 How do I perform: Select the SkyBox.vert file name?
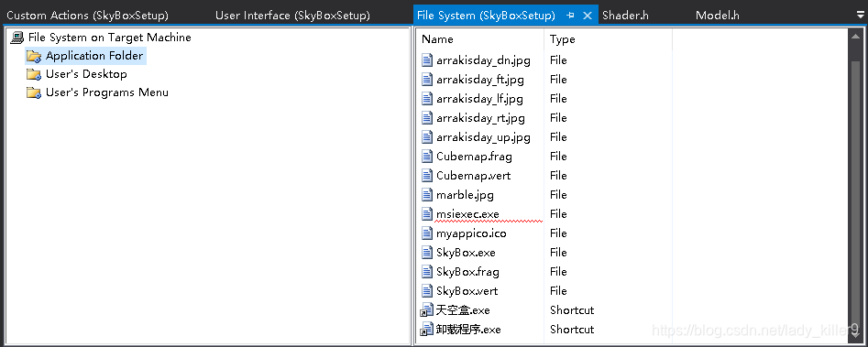click(467, 290)
